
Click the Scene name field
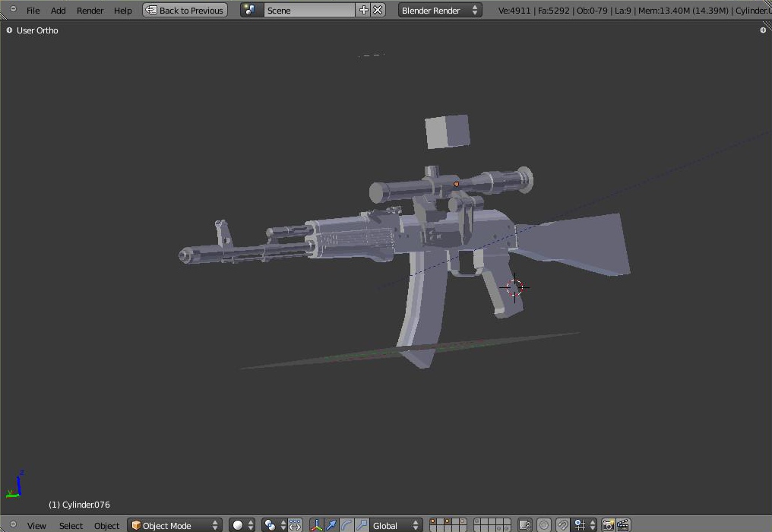tap(309, 11)
